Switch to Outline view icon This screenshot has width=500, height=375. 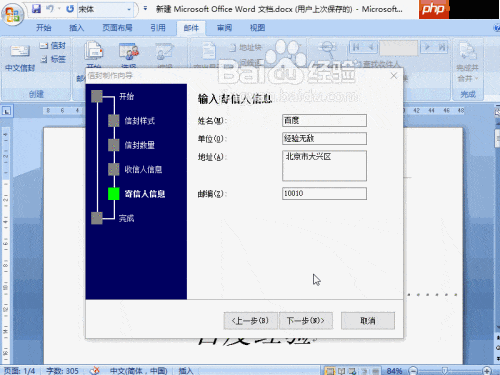click(x=364, y=371)
